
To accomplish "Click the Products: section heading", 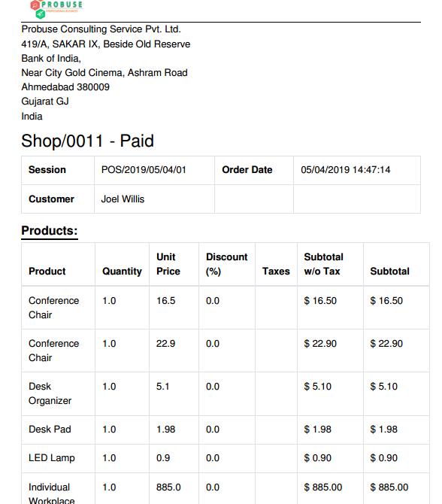I will click(50, 231).
